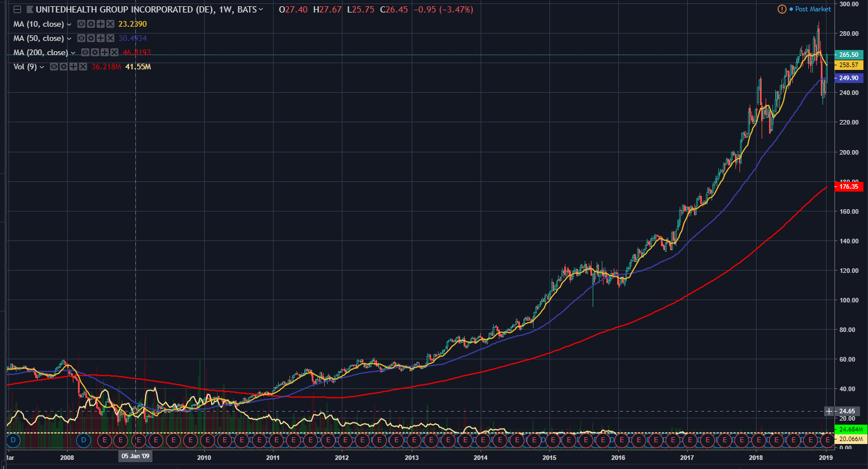Hide the MA (50, close) indicator via eye icon

[81, 38]
